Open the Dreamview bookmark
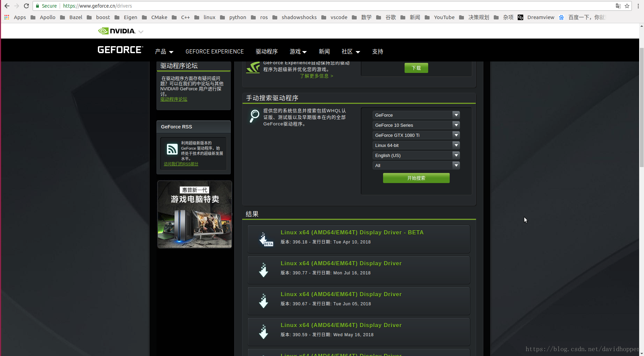 pyautogui.click(x=536, y=17)
